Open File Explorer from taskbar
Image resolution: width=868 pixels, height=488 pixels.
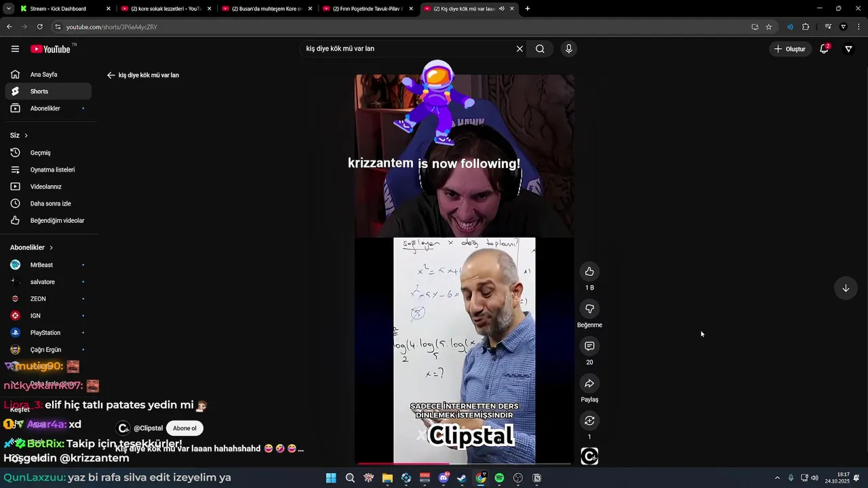click(387, 478)
